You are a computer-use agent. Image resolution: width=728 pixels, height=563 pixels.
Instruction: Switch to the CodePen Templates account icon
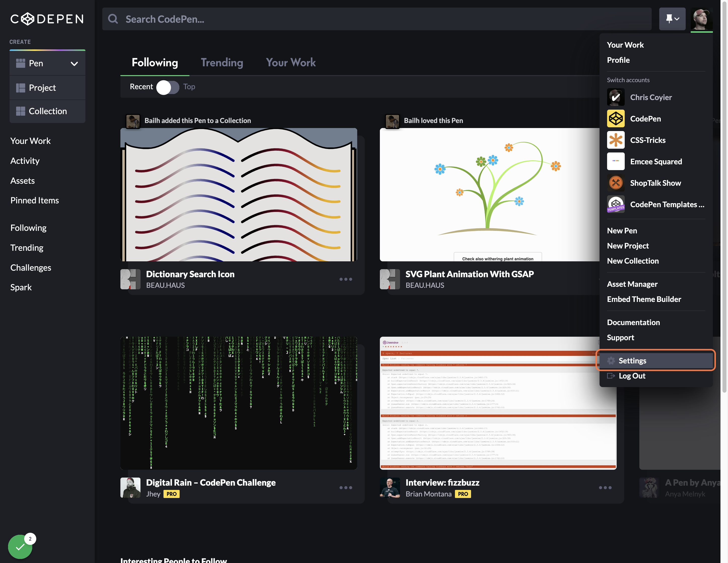pyautogui.click(x=615, y=204)
